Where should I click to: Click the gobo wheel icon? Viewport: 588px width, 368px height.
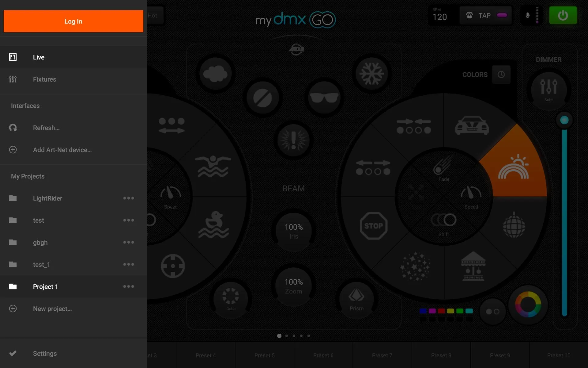tap(232, 297)
